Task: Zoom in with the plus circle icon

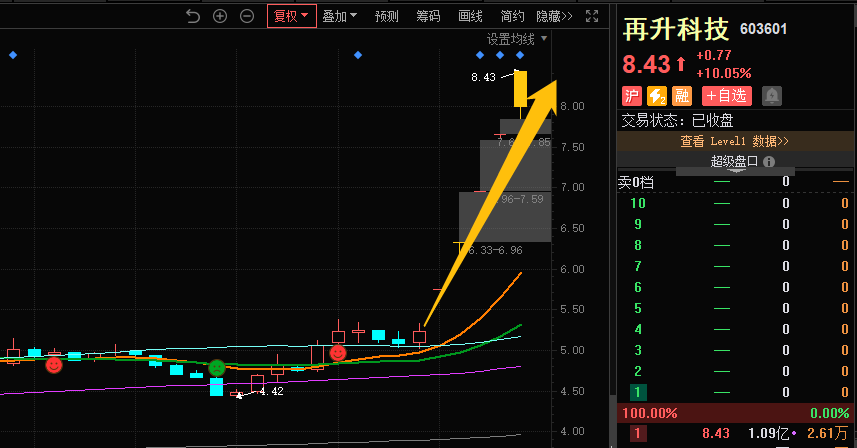Action: click(220, 16)
